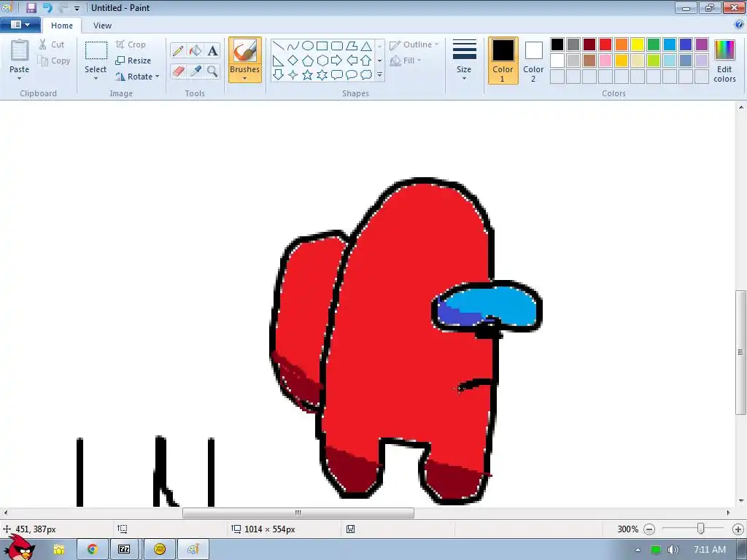Viewport: 747px width, 560px height.
Task: Click the Zoom in plus button
Action: [x=738, y=529]
